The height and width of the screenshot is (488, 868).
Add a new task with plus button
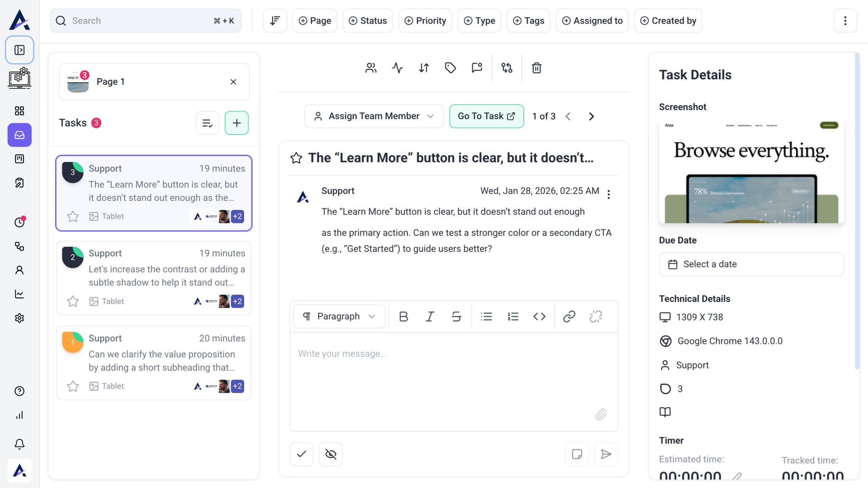tap(236, 123)
